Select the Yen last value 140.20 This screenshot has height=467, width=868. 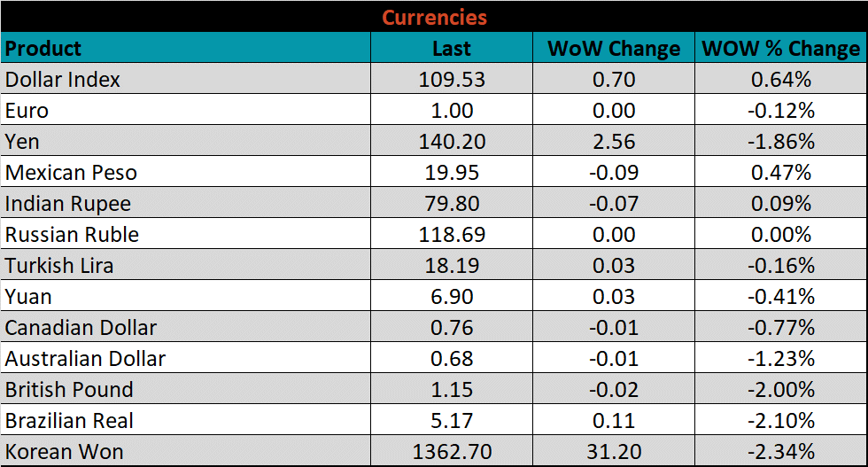click(452, 142)
